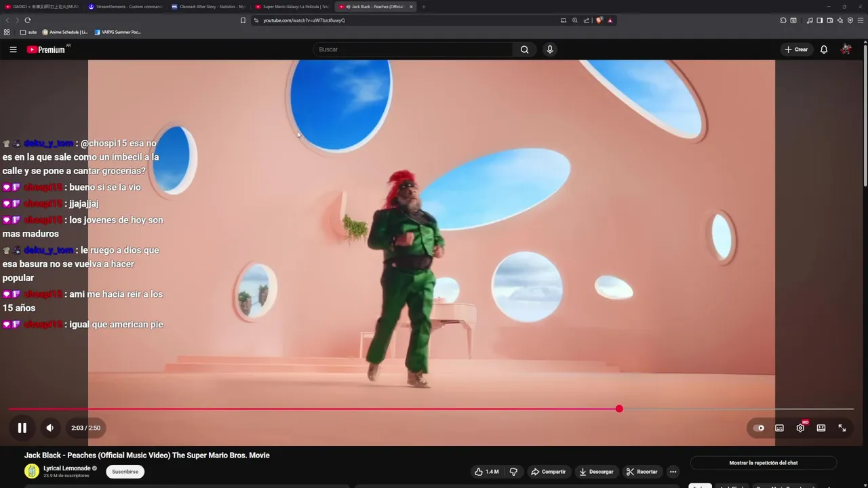The width and height of the screenshot is (868, 488).
Task: Open the media playlist music note icon
Action: point(810,20)
